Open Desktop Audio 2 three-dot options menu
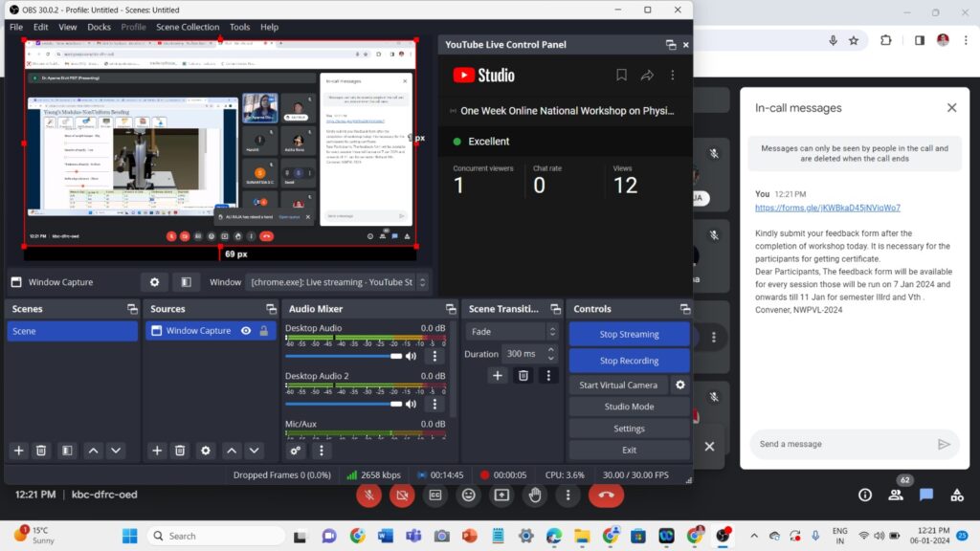Viewport: 980px width, 551px height. coord(435,404)
